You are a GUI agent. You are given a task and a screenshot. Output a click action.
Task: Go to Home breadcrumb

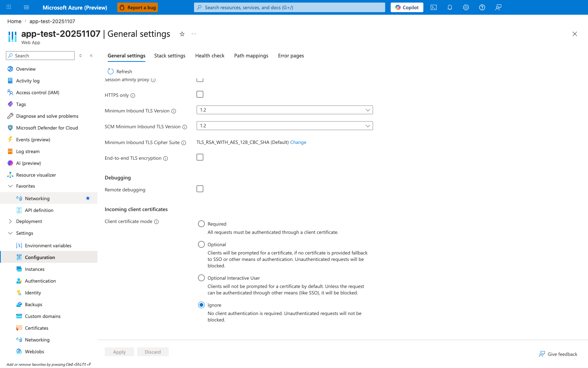coord(14,21)
